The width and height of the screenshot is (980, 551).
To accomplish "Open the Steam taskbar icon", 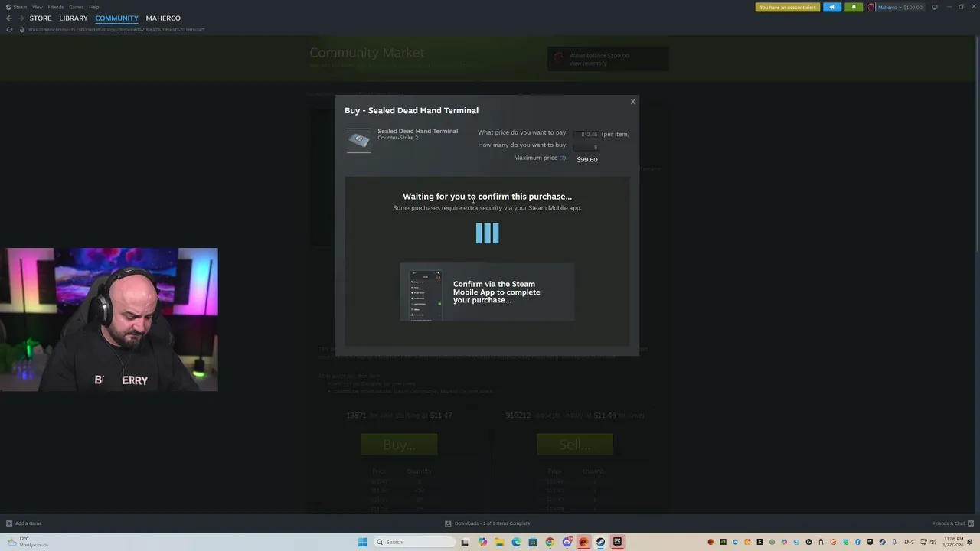I will pos(600,542).
